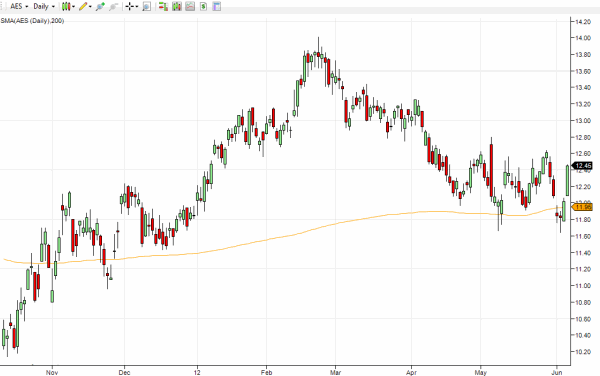Click the Nov label on the time axis
This screenshot has width=600, height=376.
(x=52, y=372)
